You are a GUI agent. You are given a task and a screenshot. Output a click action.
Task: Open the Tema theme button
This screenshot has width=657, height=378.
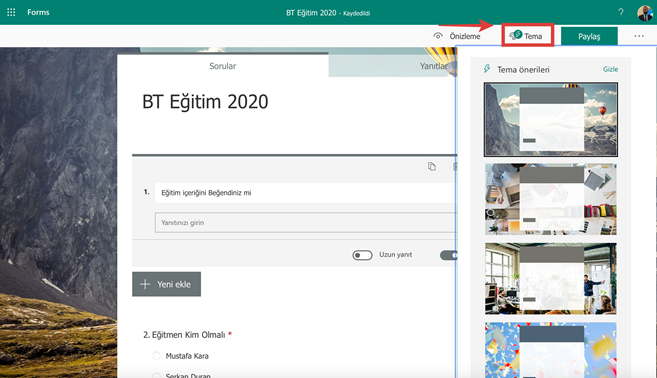click(528, 35)
